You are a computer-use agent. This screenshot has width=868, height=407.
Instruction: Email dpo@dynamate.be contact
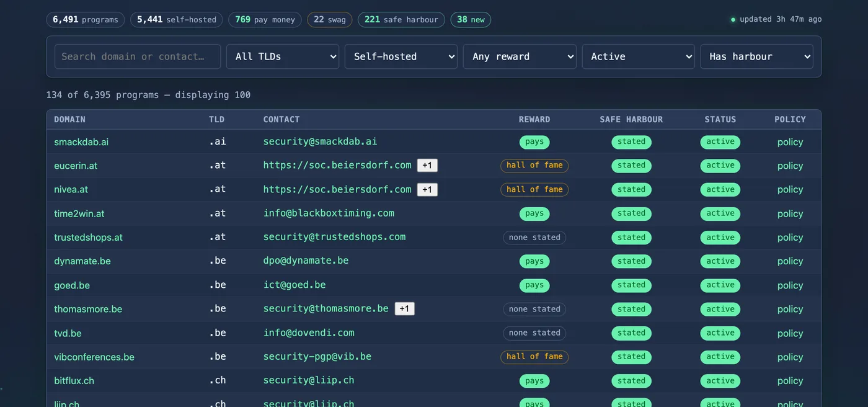coord(306,261)
